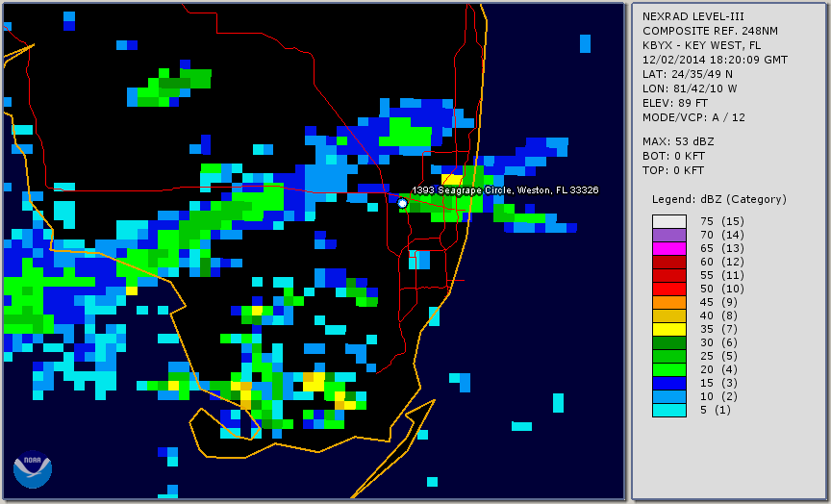The image size is (831, 504).
Task: Select the 30 dBZ dark green swatch
Action: click(668, 342)
